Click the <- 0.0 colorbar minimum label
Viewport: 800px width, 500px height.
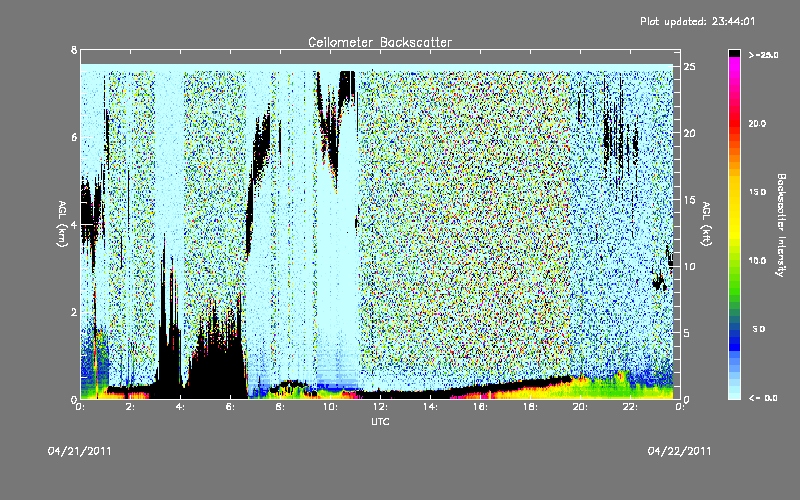[x=763, y=398]
